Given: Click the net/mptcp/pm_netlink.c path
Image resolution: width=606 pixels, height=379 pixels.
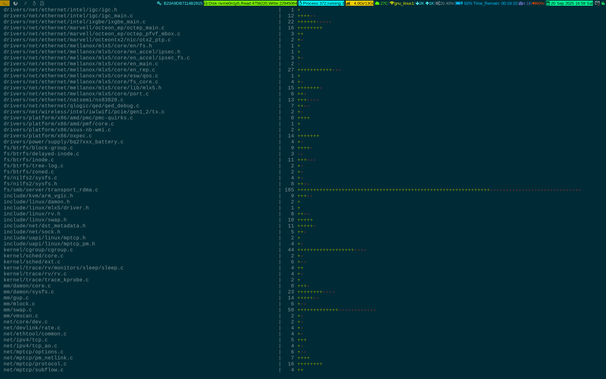Looking at the screenshot, I should (38, 358).
